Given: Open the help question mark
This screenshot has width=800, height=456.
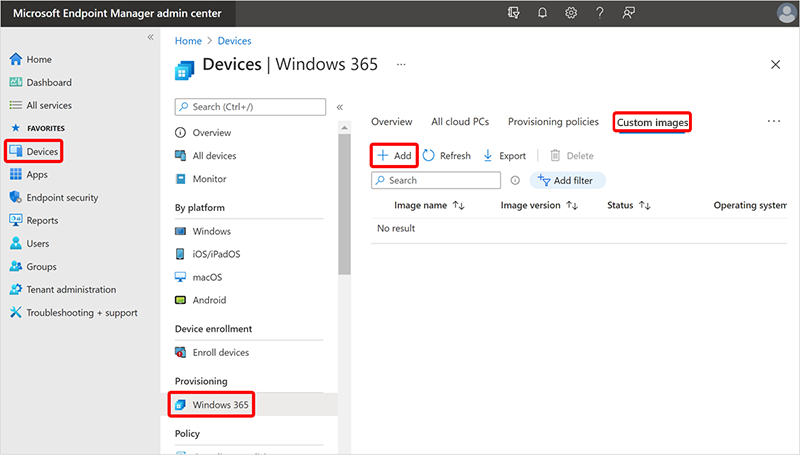Looking at the screenshot, I should coord(600,13).
